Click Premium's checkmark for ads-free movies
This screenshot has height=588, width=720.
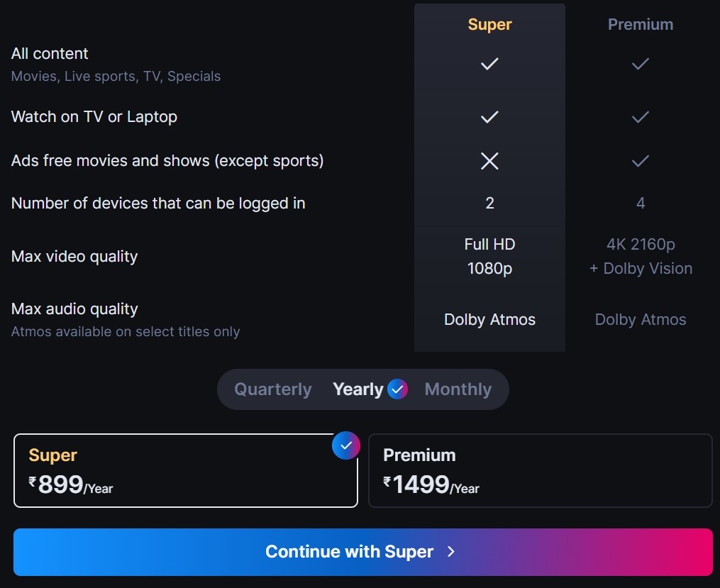pyautogui.click(x=640, y=161)
